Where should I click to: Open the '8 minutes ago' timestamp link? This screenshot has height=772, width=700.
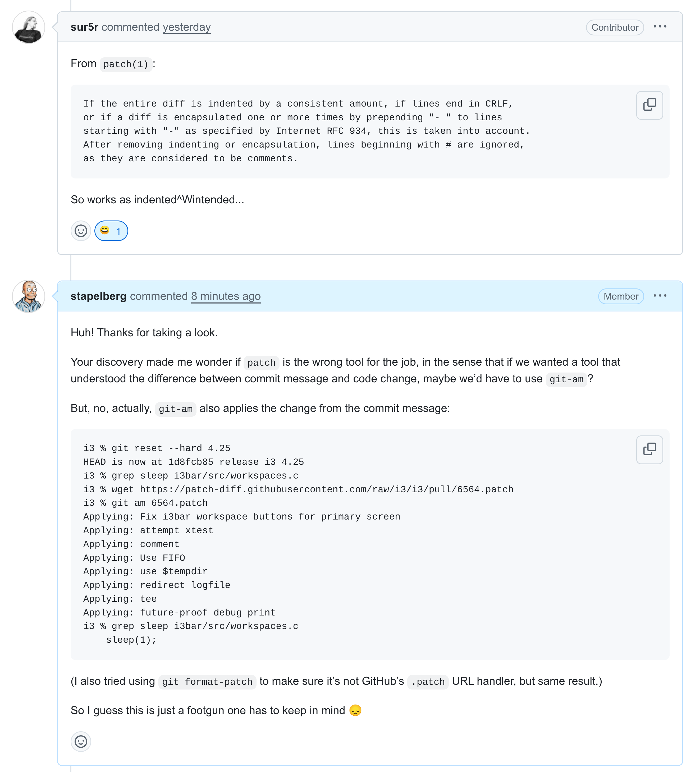(x=226, y=296)
